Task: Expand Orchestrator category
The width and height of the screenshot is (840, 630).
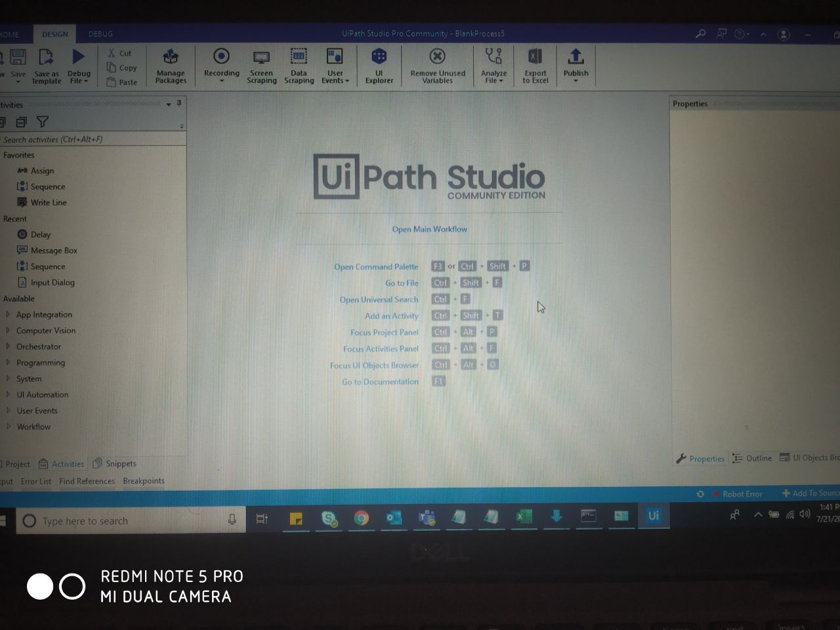Action: point(8,346)
